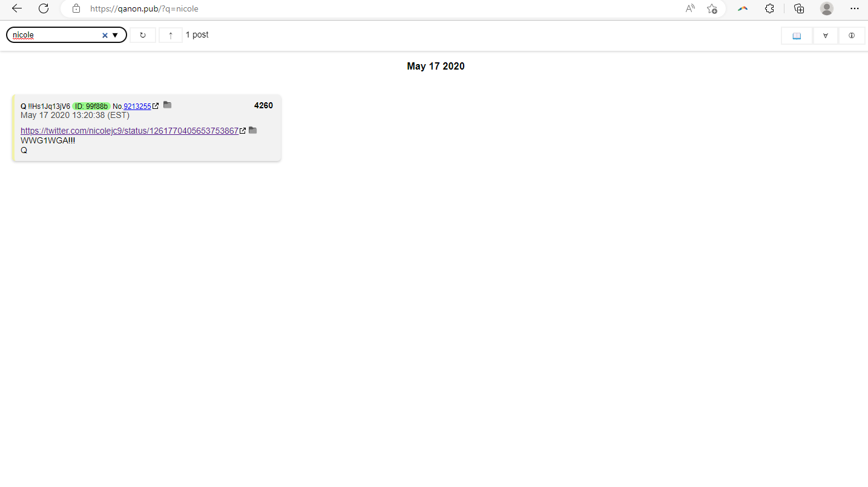This screenshot has height=487, width=868.
Task: Open the book icon button on the top right
Action: [x=797, y=36]
